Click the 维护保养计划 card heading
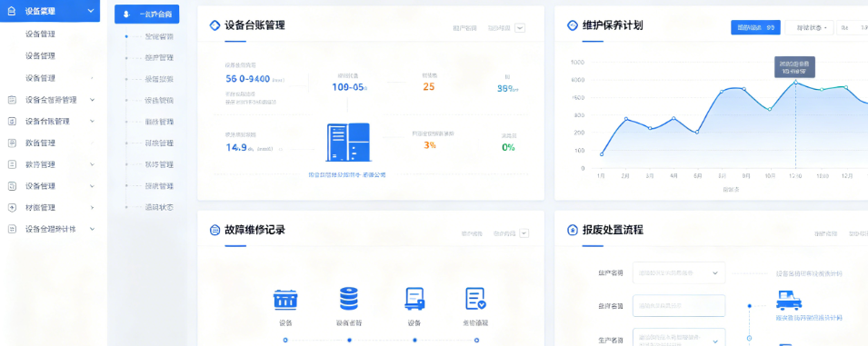The image size is (868, 346). tap(613, 25)
